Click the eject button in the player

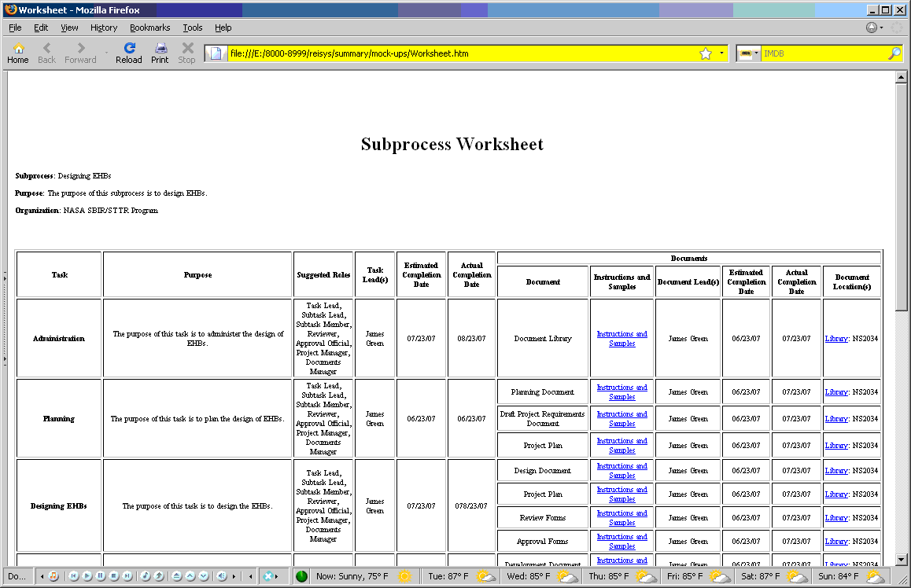177,576
